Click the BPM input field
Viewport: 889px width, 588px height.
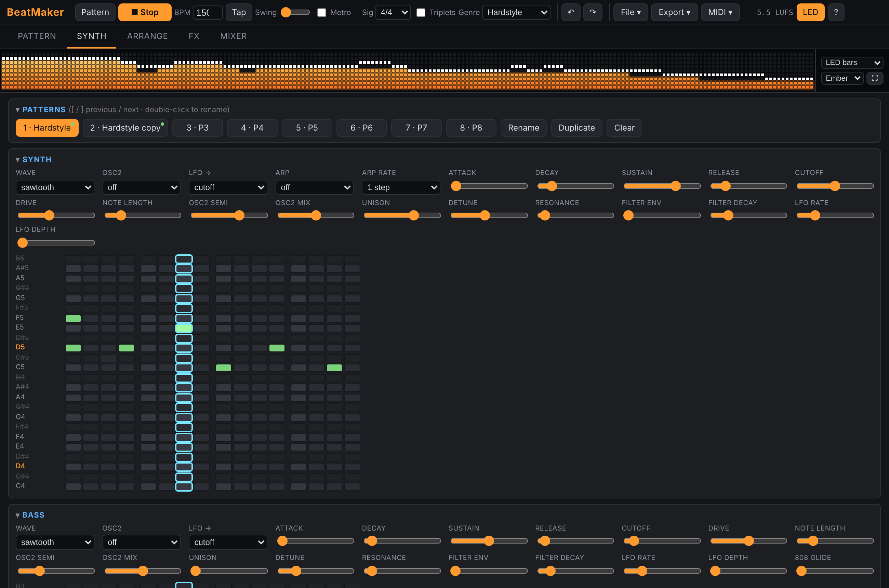pyautogui.click(x=208, y=12)
